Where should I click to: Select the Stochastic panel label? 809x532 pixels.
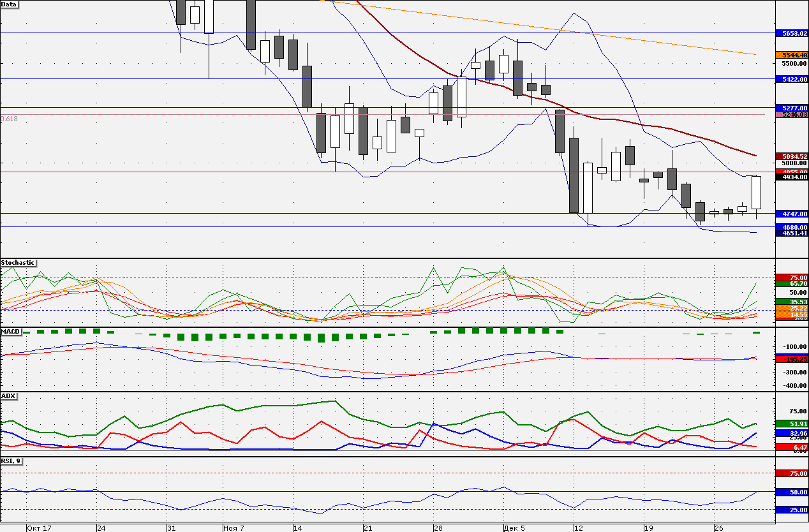[x=18, y=262]
